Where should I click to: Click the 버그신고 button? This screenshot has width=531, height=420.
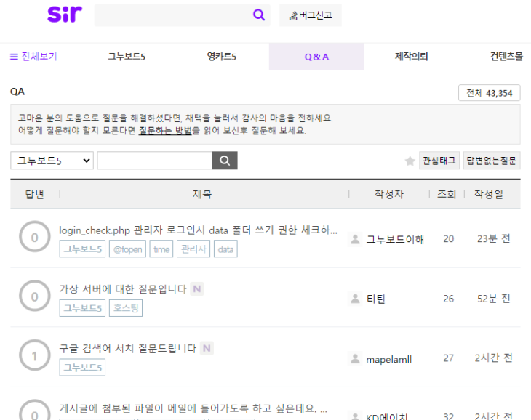(310, 15)
